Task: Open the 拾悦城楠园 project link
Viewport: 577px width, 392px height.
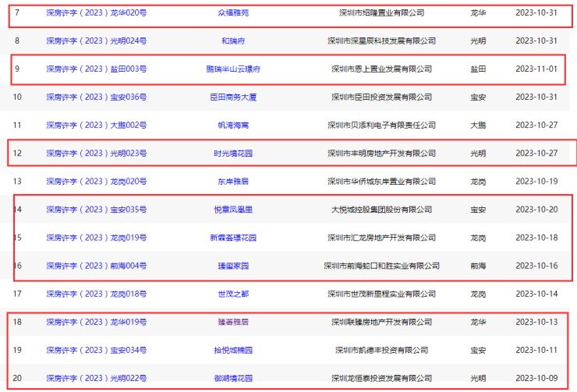Action: [233, 351]
